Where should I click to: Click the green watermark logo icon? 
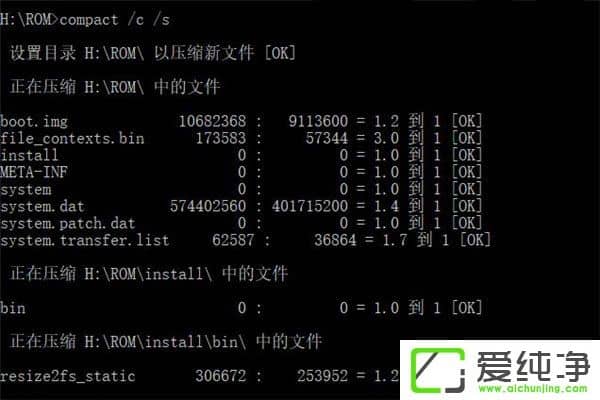[438, 371]
